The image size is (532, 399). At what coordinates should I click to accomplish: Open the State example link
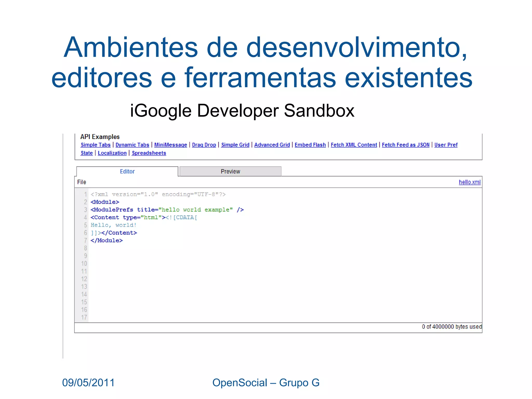coord(87,153)
